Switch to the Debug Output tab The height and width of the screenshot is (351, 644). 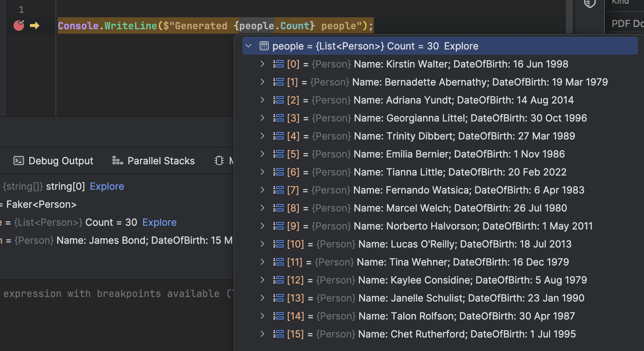click(61, 160)
